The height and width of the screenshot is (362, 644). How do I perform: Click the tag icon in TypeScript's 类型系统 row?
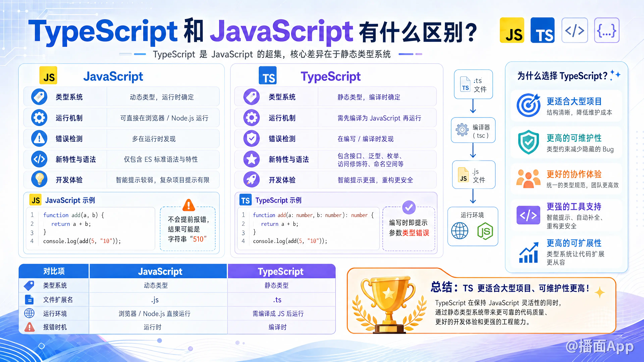click(x=252, y=97)
